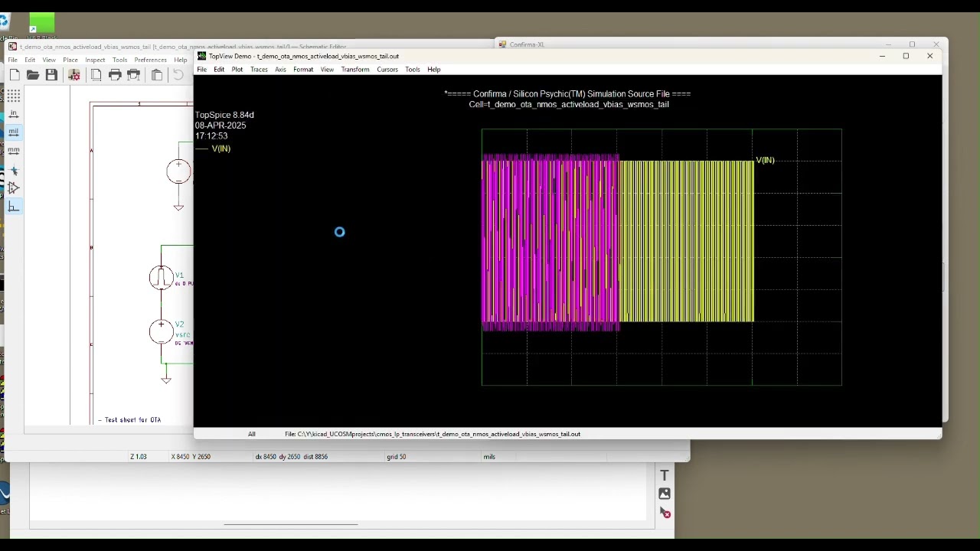980x551 pixels.
Task: Open Format menu in TopView
Action: pyautogui.click(x=303, y=70)
